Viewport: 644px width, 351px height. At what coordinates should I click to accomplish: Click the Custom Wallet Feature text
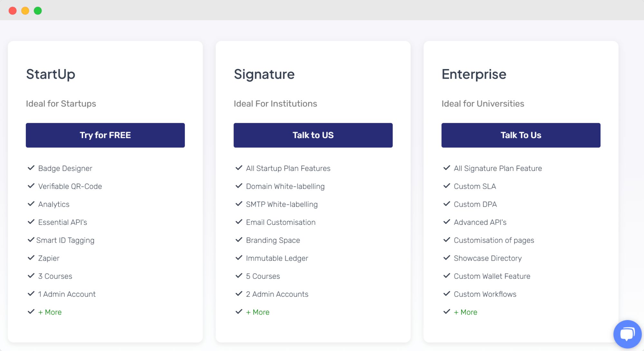492,276
